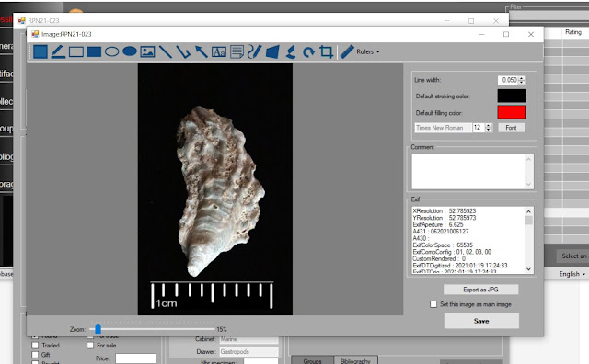Select the filled blue square tool in toolbar
The image size is (589, 364).
pos(40,51)
